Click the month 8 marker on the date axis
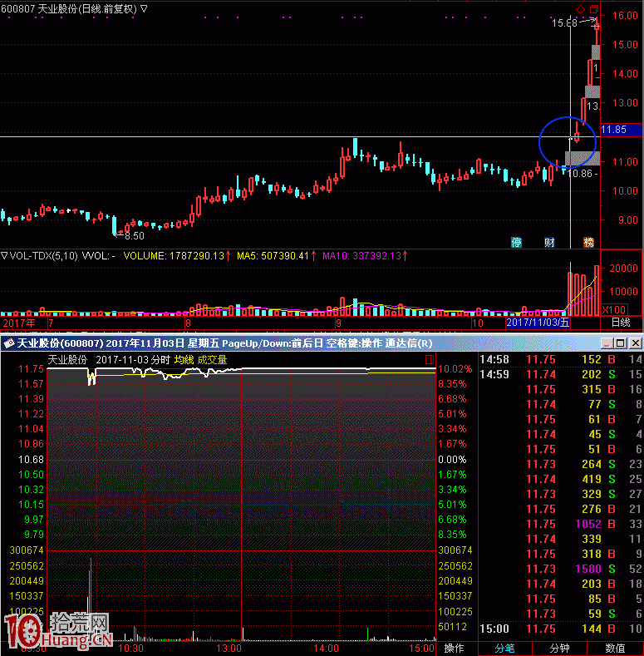Screen dimensions: 644x656 coord(188,323)
